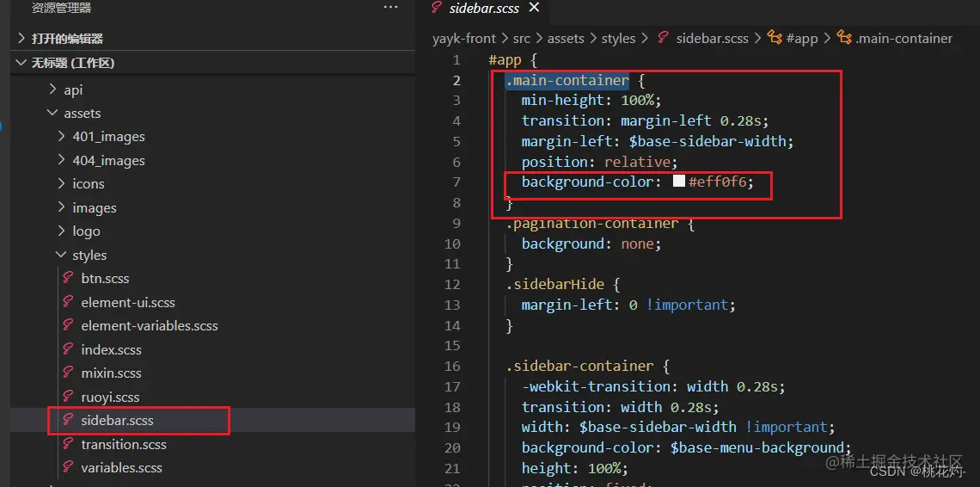This screenshot has width=980, height=487.
Task: Click the .sidebar-container selector
Action: [x=579, y=366]
